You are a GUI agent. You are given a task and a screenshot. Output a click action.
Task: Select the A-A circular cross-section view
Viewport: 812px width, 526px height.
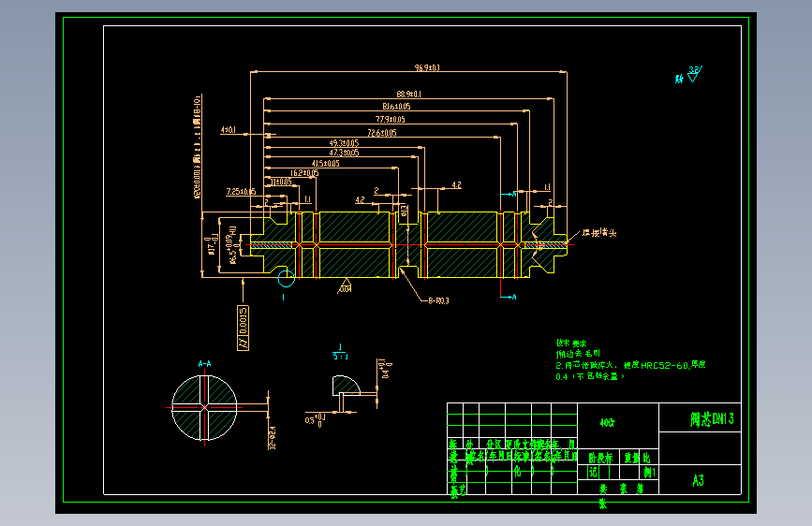click(204, 408)
